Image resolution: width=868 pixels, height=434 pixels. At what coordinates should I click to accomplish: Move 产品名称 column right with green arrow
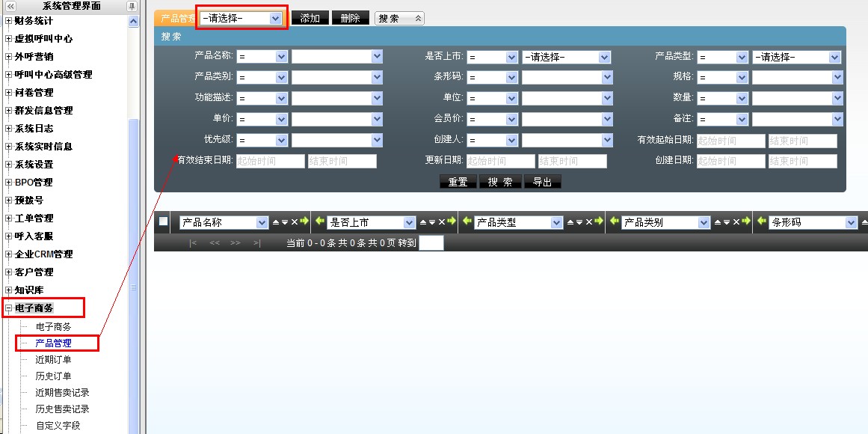coord(304,222)
